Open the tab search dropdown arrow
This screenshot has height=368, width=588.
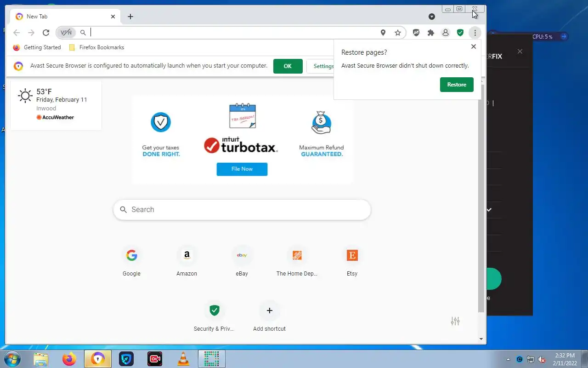click(x=432, y=17)
